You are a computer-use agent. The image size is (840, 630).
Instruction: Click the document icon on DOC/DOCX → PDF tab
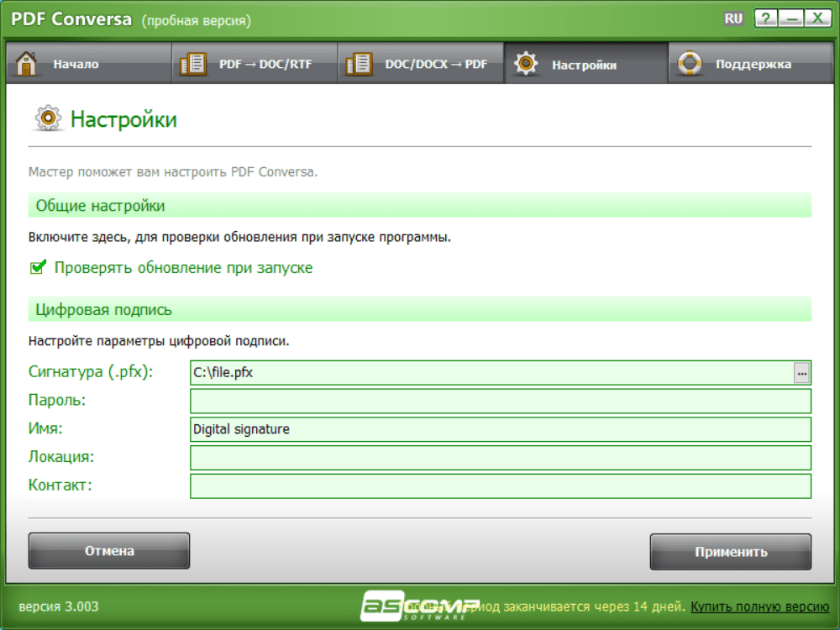(359, 65)
